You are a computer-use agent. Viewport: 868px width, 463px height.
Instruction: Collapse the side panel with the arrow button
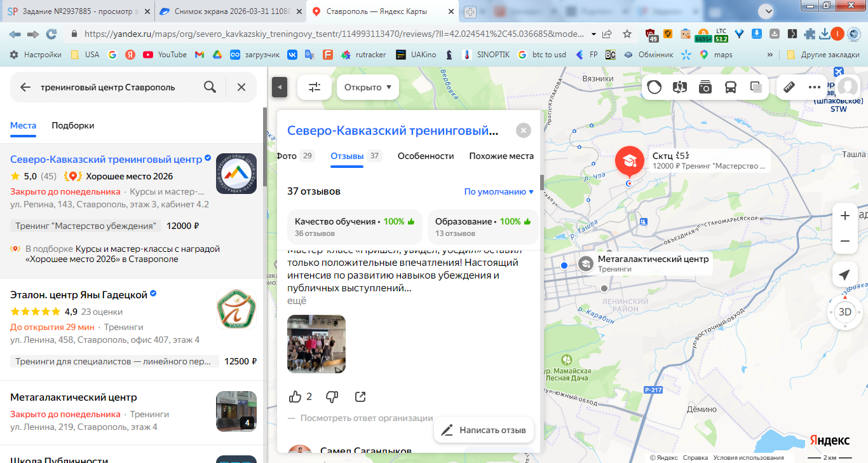pyautogui.click(x=280, y=87)
